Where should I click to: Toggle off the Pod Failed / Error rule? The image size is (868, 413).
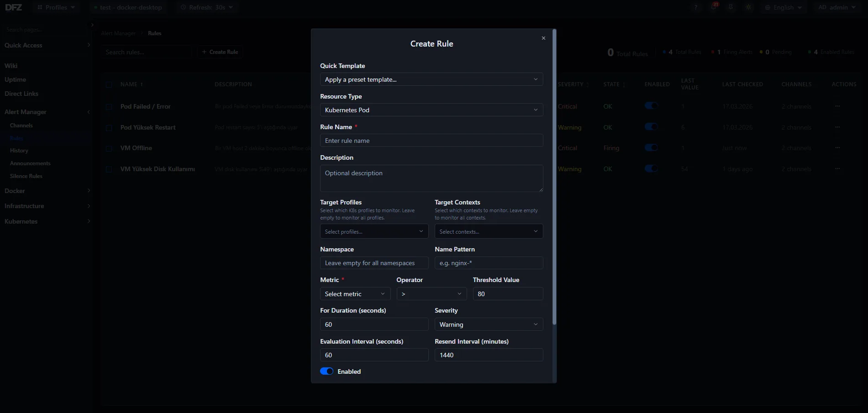tap(651, 105)
